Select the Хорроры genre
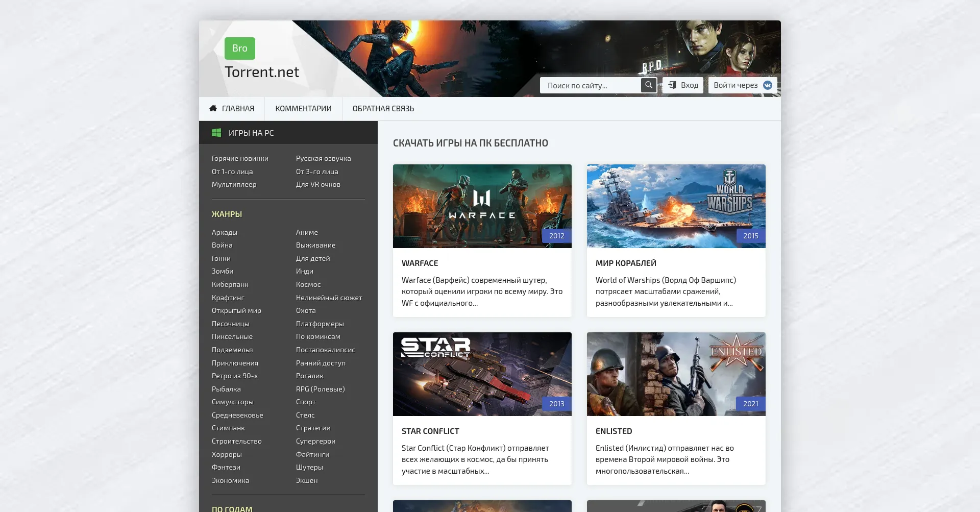Image resolution: width=980 pixels, height=512 pixels. [227, 455]
